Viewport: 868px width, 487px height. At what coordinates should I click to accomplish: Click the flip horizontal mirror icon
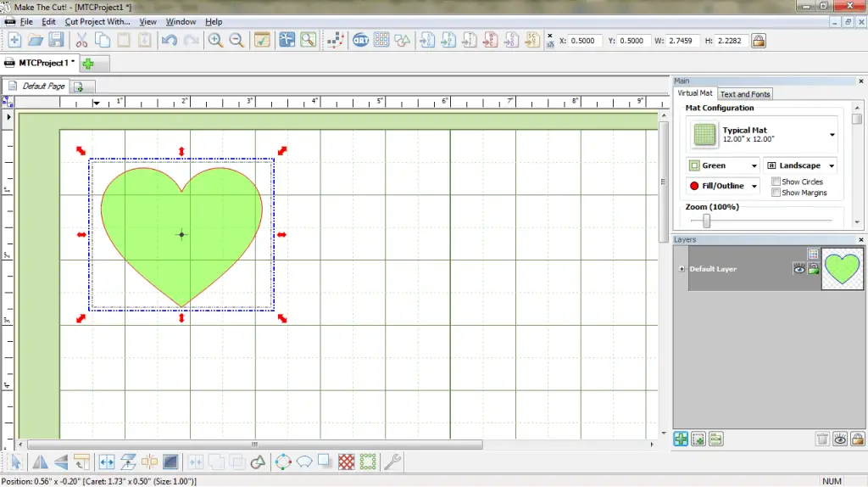click(40, 462)
